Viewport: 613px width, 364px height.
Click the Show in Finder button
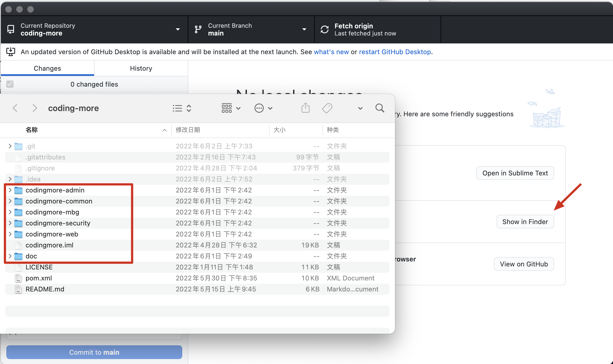(525, 222)
